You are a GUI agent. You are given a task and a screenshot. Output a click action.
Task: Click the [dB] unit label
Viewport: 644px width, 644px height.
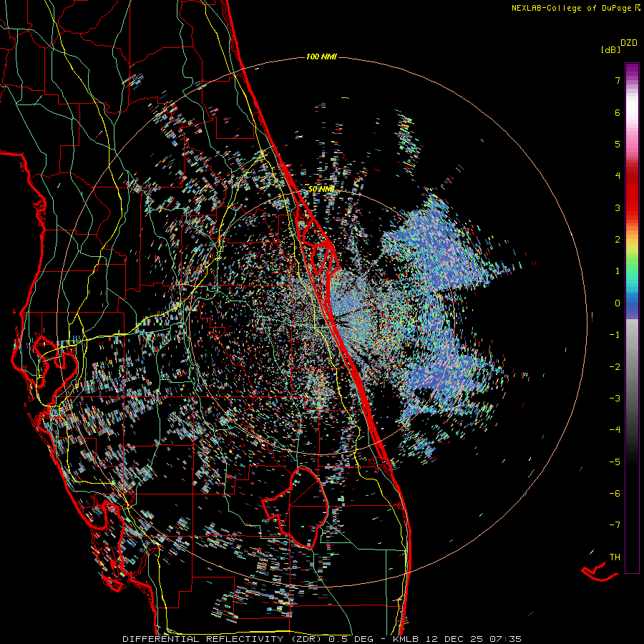click(x=611, y=49)
